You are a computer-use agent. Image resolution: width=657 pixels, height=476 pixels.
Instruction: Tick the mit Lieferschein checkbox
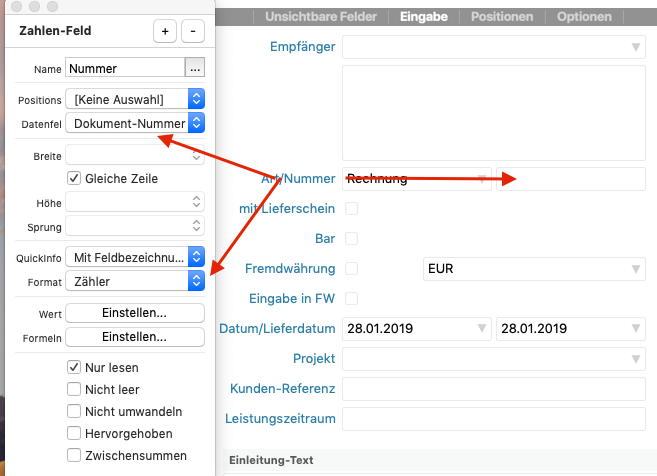pos(351,208)
